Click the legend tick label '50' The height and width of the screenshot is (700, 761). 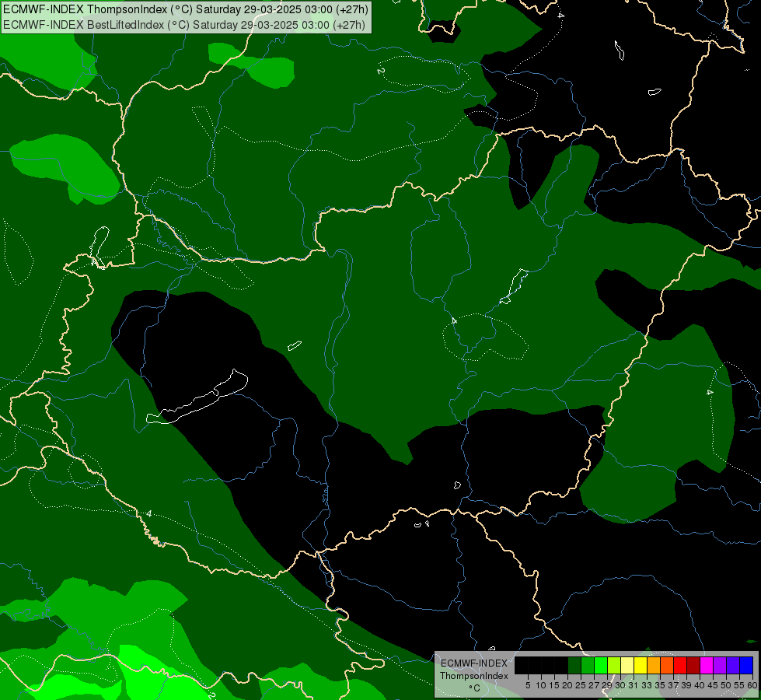tap(726, 685)
